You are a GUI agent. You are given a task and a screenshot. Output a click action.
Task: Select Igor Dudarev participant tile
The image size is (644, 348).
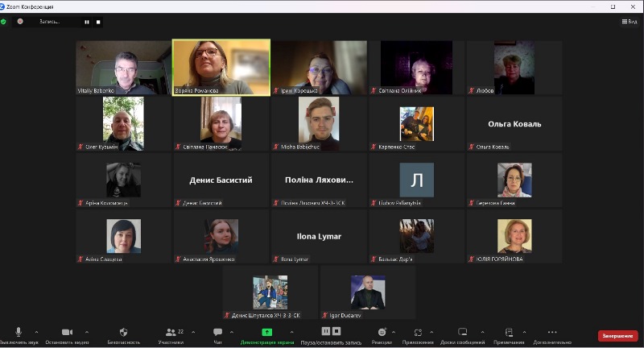[x=368, y=292]
